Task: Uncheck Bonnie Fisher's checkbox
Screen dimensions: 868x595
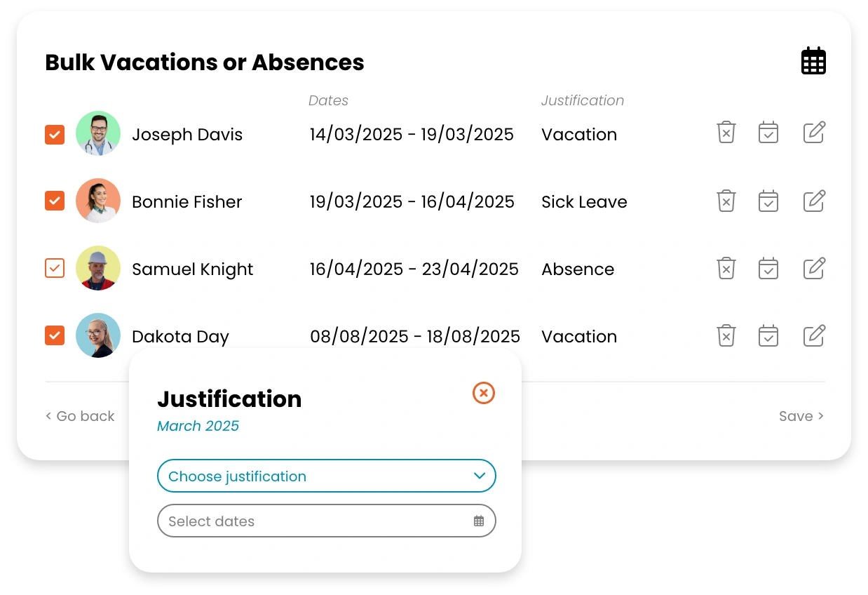Action: pyautogui.click(x=55, y=201)
